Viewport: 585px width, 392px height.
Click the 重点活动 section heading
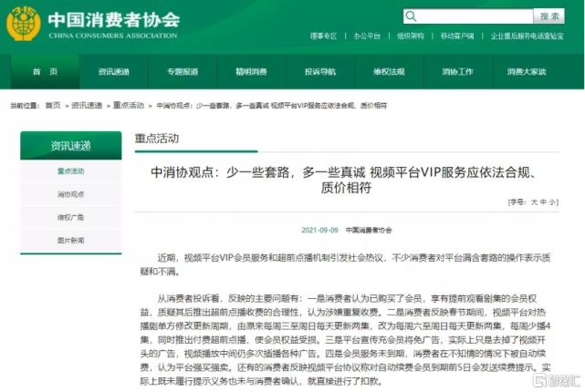(157, 139)
